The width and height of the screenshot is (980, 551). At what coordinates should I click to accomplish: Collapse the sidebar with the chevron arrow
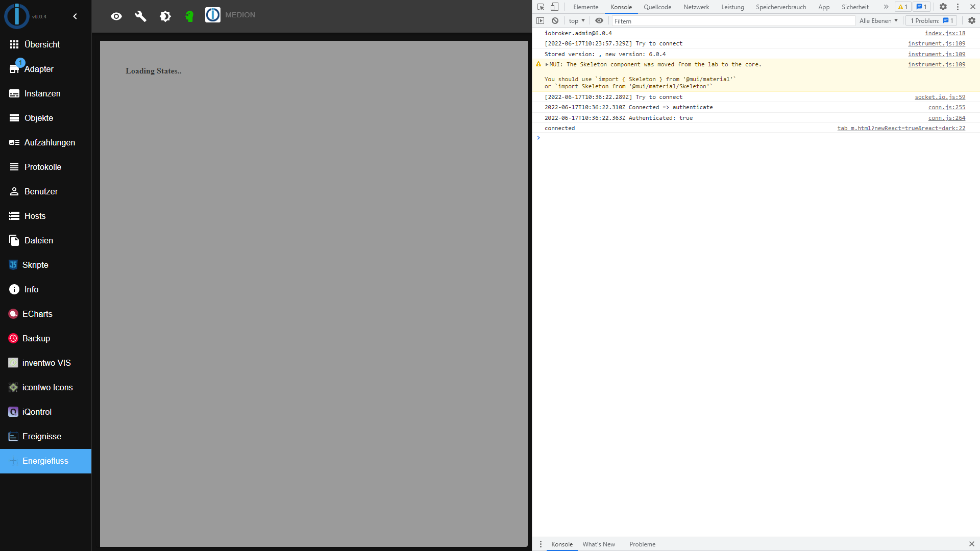click(x=75, y=16)
